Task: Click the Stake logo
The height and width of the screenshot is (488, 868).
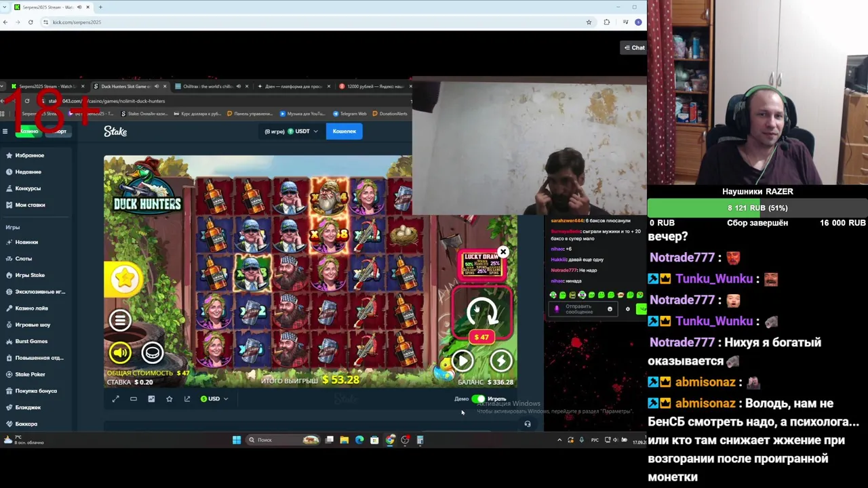Action: [115, 131]
